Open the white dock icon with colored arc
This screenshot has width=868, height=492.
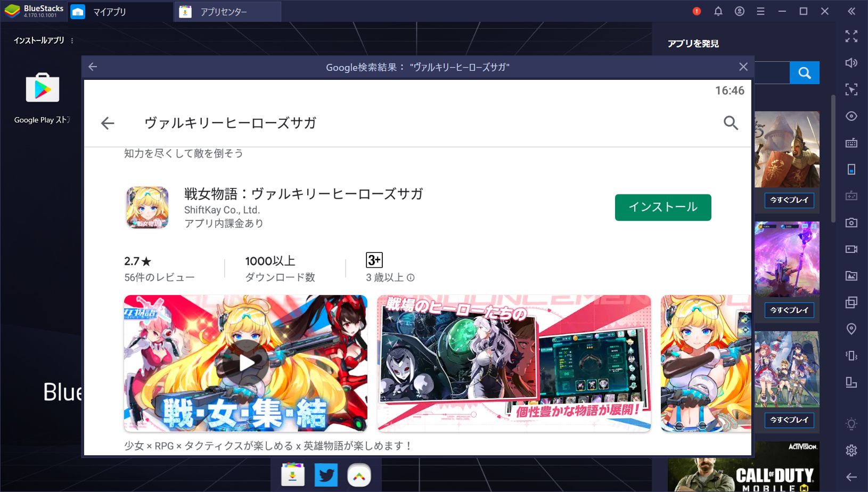click(x=359, y=475)
